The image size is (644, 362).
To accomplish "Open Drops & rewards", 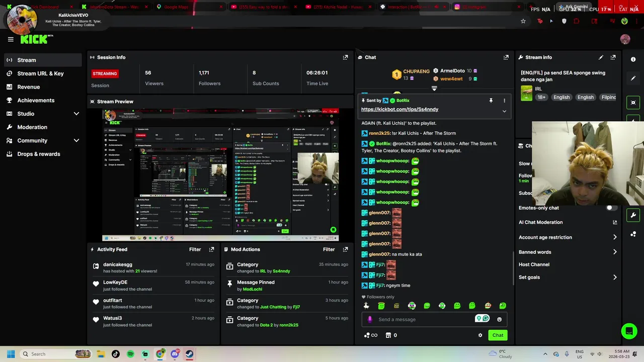I will [43, 154].
